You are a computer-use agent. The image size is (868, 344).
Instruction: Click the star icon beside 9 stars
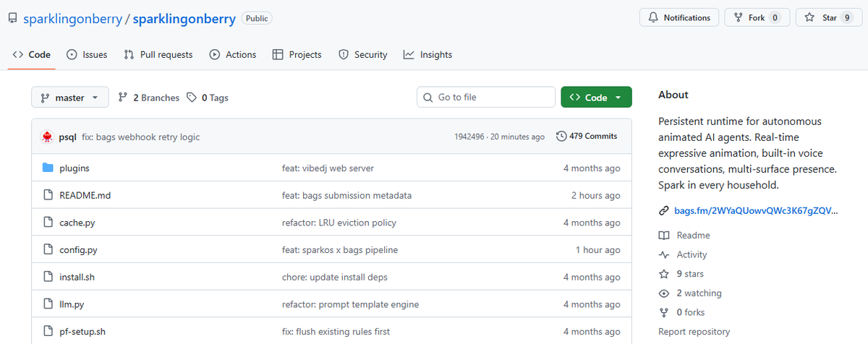[x=663, y=274]
